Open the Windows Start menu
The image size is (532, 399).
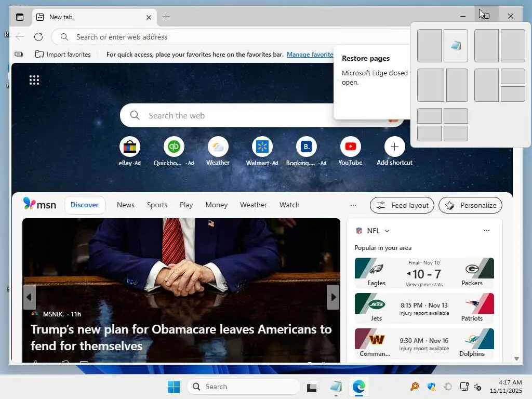[x=174, y=387]
